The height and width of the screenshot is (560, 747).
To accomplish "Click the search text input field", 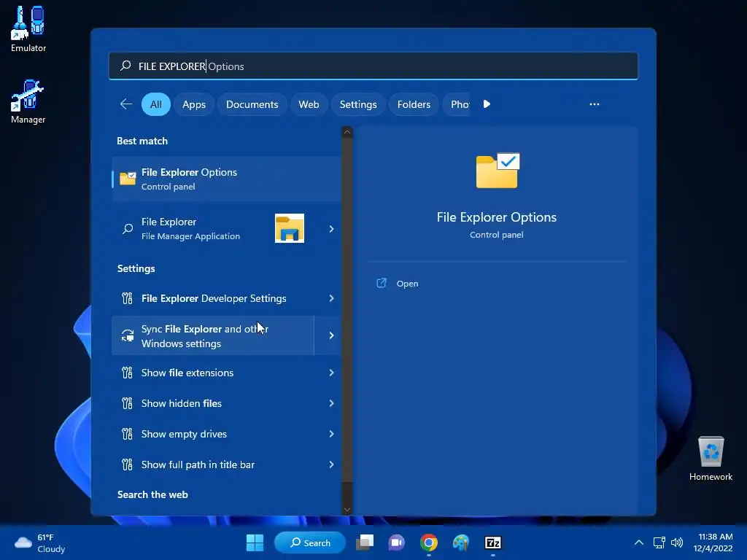I will point(373,66).
